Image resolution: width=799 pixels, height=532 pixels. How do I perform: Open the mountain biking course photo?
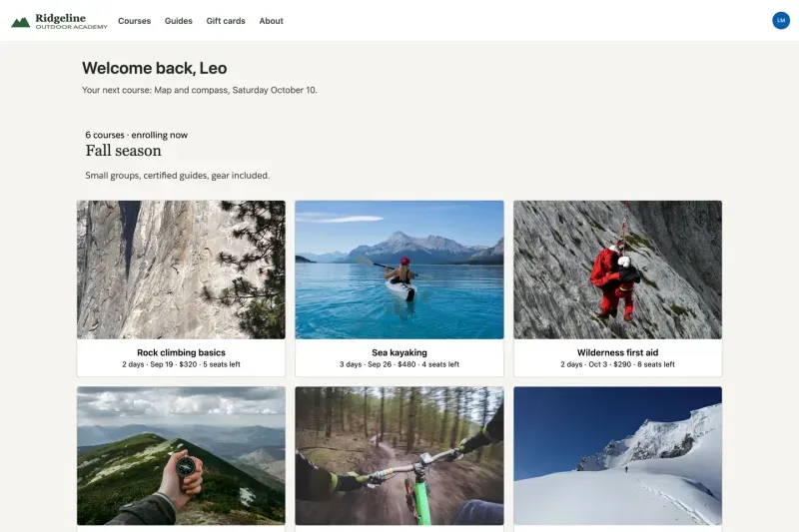coord(399,455)
